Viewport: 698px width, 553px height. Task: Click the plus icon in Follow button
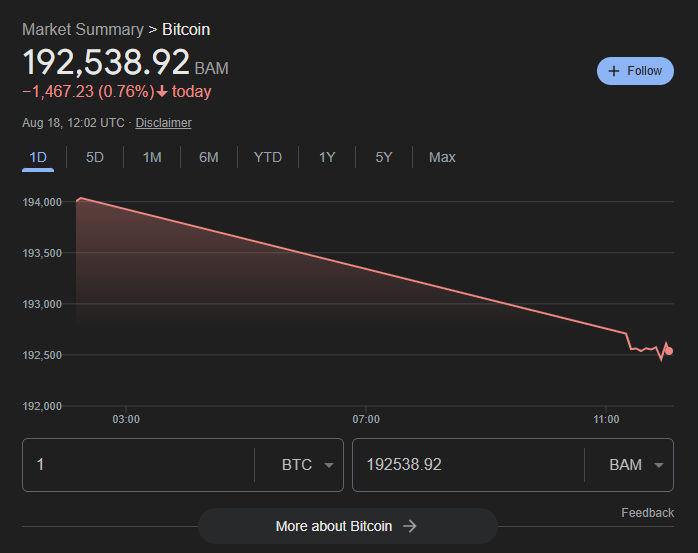[613, 71]
